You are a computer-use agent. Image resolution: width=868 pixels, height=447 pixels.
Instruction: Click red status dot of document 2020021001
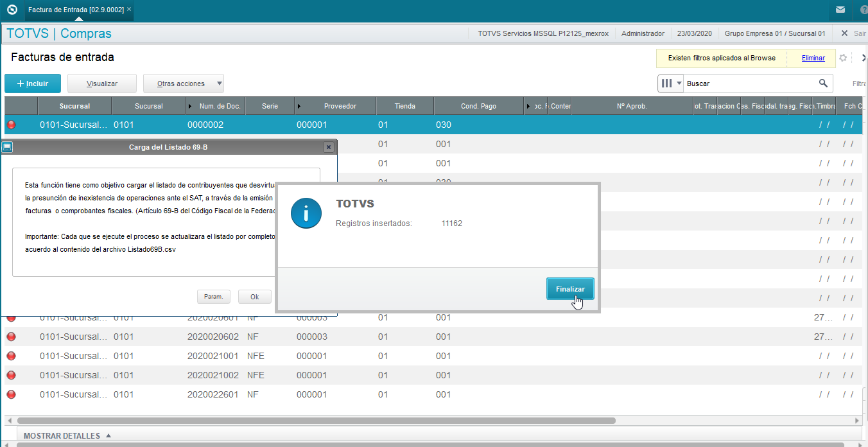[x=11, y=356]
